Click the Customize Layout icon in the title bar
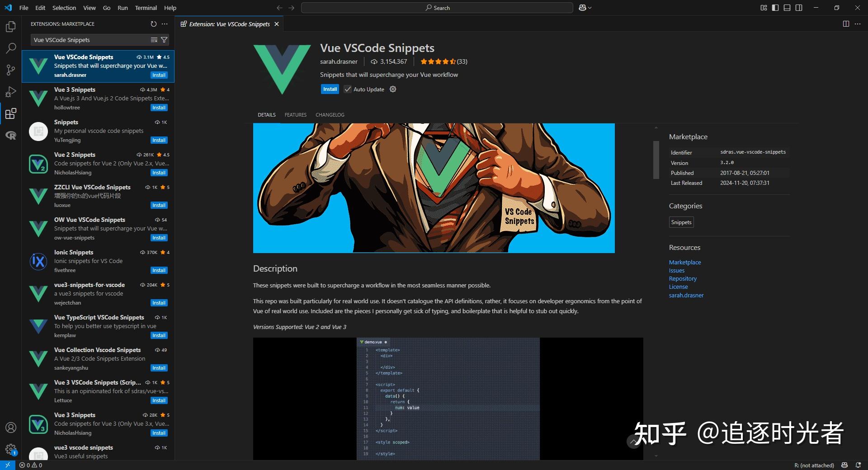 point(764,8)
